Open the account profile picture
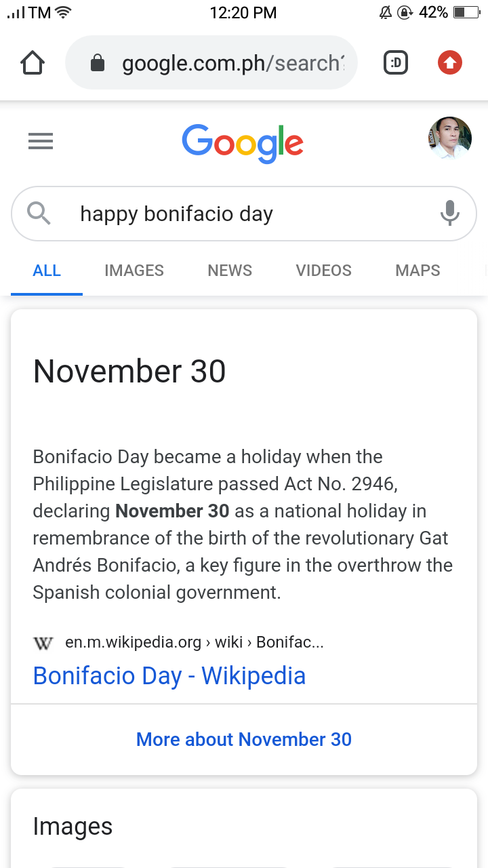 pos(450,138)
